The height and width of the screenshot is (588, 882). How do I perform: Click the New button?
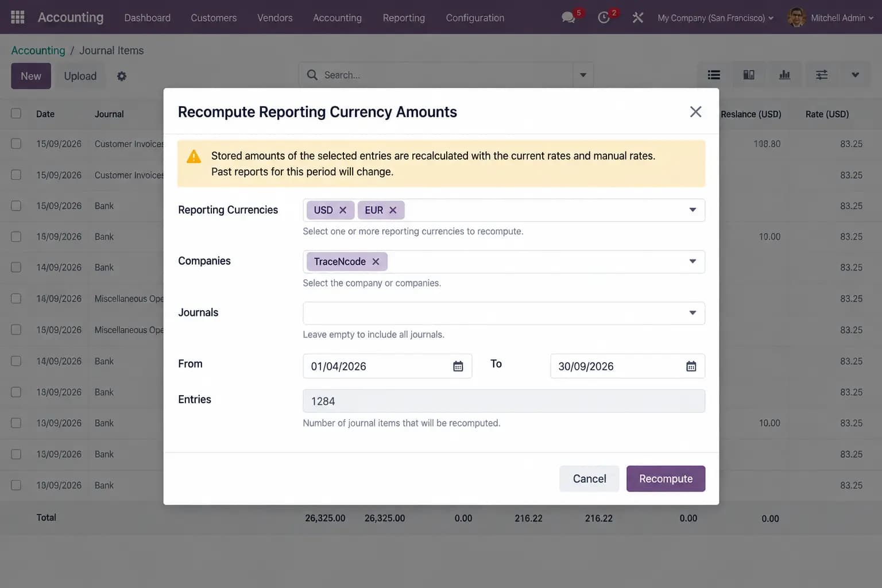31,76
